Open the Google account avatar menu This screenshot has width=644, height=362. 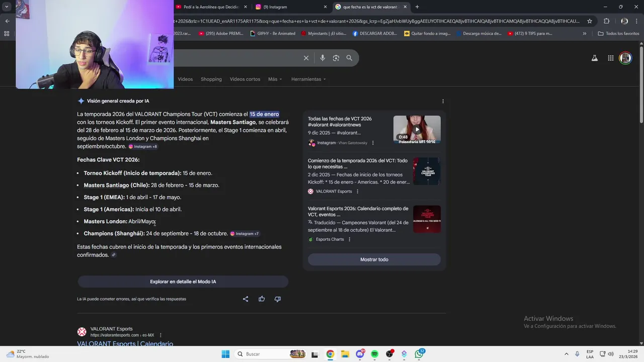point(625,58)
